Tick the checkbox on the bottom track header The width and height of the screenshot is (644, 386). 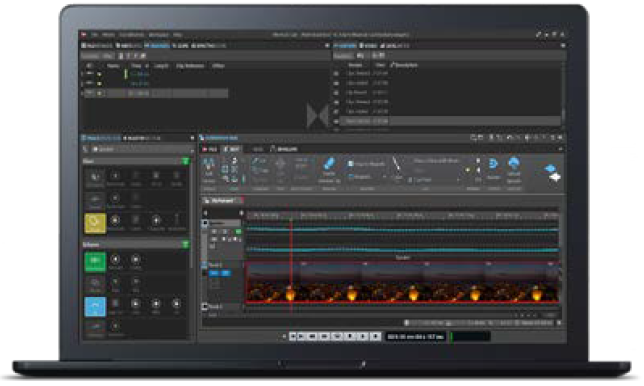(x=205, y=306)
